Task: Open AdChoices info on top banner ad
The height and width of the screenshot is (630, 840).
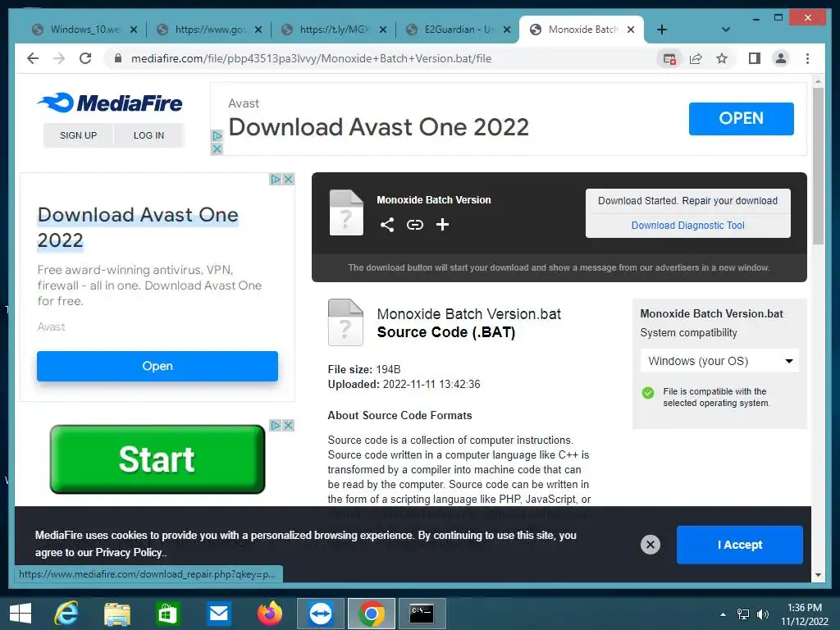Action: 217,136
